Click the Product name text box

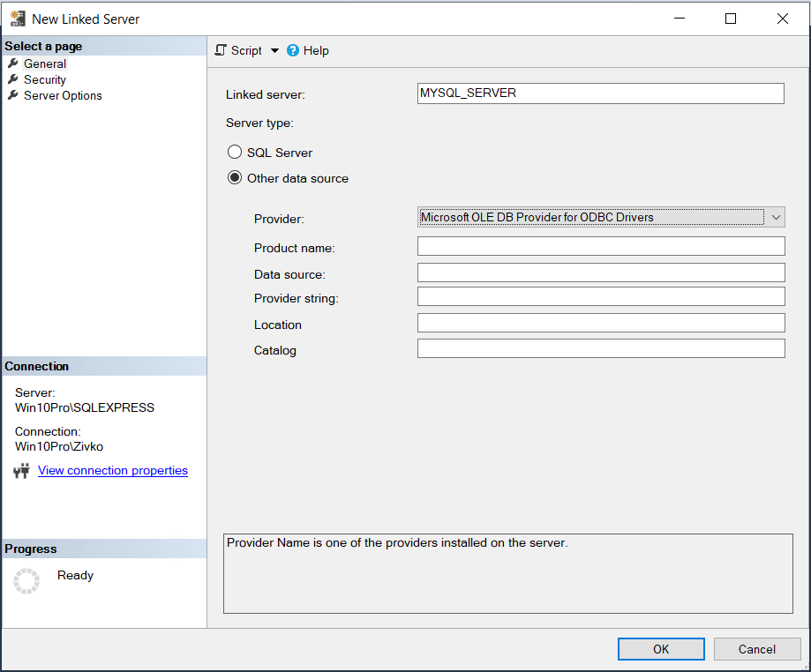[600, 246]
